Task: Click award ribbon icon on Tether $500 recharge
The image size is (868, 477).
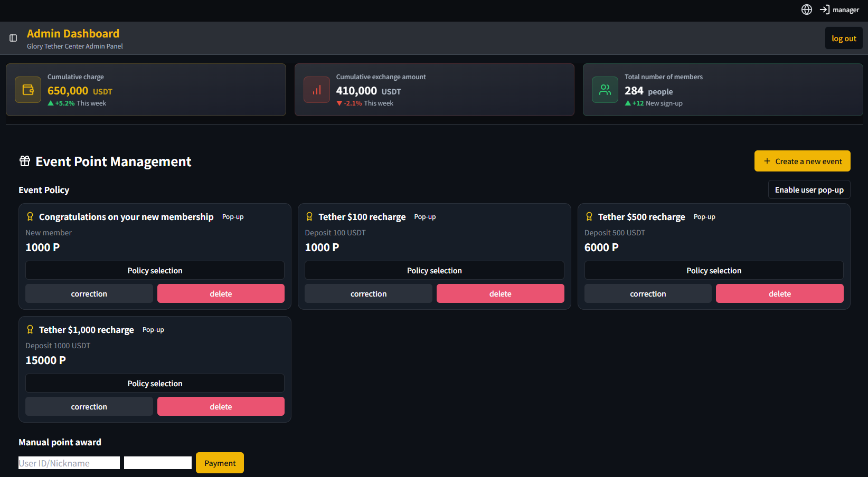Action: [x=589, y=217]
